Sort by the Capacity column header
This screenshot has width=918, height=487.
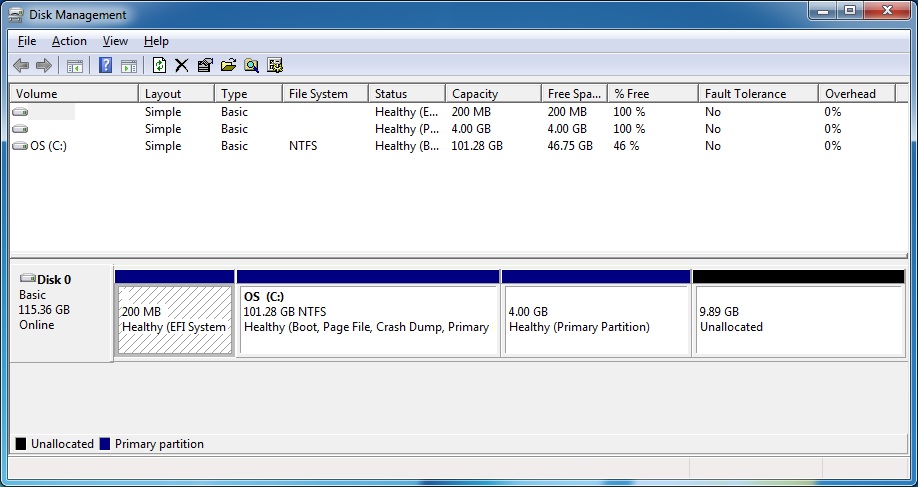tap(494, 94)
